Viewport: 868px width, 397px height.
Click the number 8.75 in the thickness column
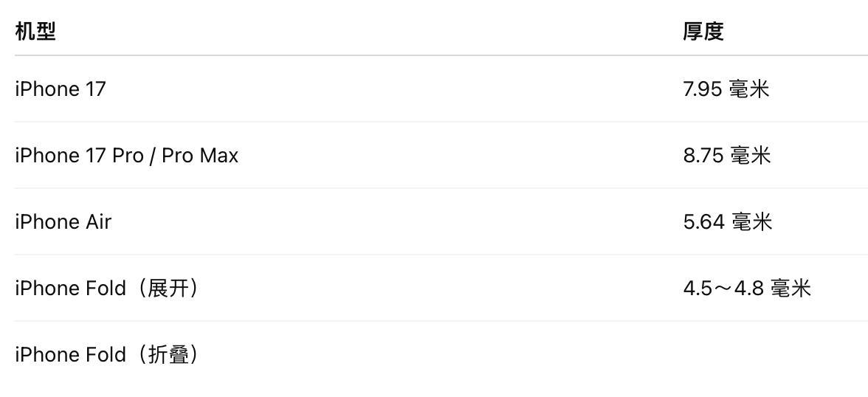click(703, 156)
